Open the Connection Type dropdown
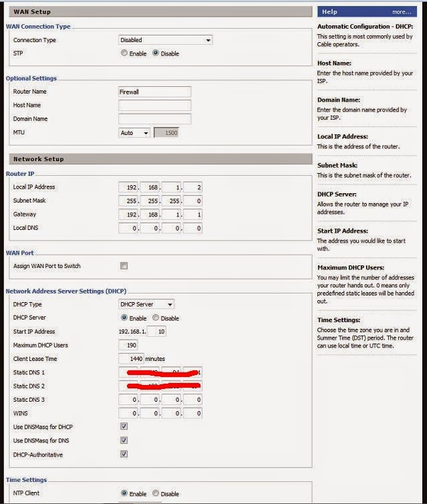The height and width of the screenshot is (504, 427). click(166, 40)
